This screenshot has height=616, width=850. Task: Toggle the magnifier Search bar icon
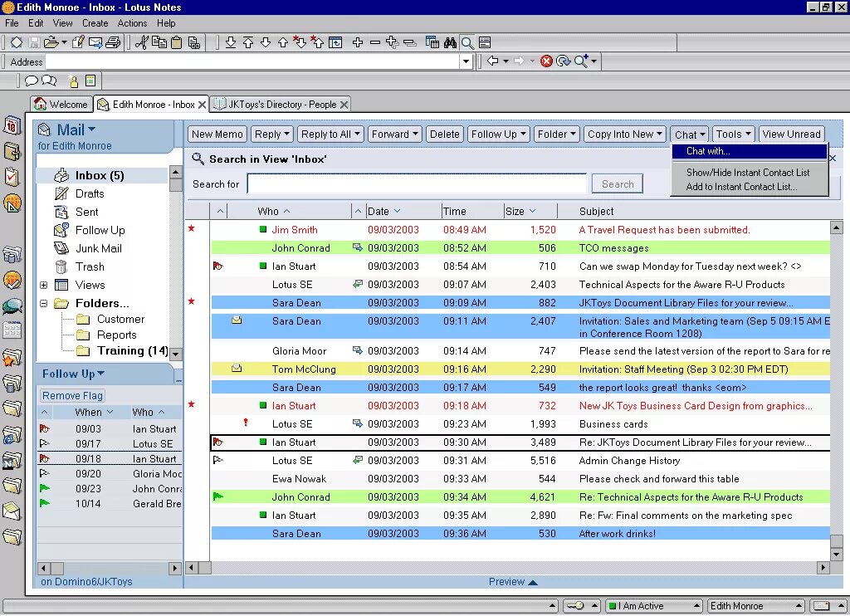467,42
